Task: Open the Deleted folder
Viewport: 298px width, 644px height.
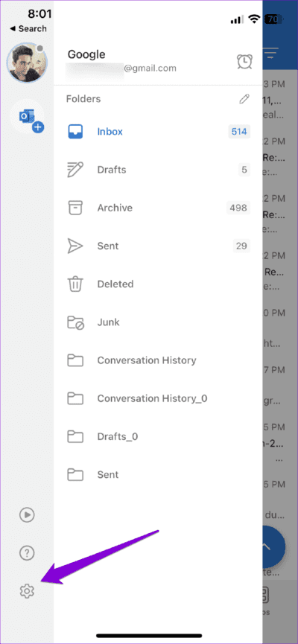Action: click(x=115, y=284)
